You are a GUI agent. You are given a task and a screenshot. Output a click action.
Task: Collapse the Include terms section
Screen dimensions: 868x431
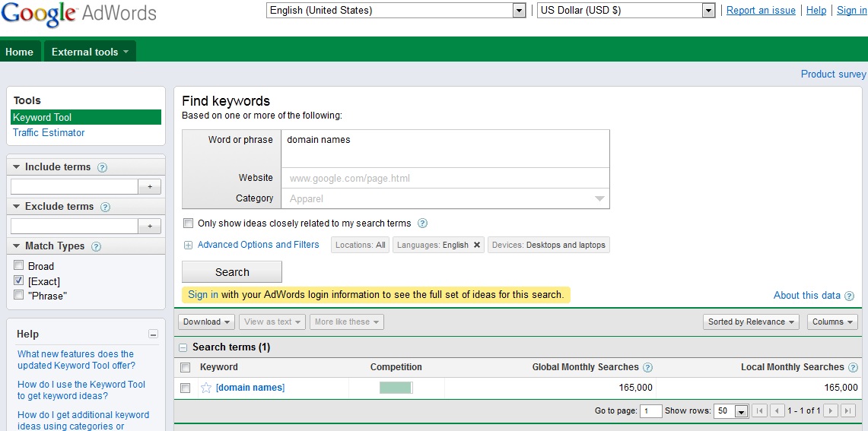click(x=16, y=167)
